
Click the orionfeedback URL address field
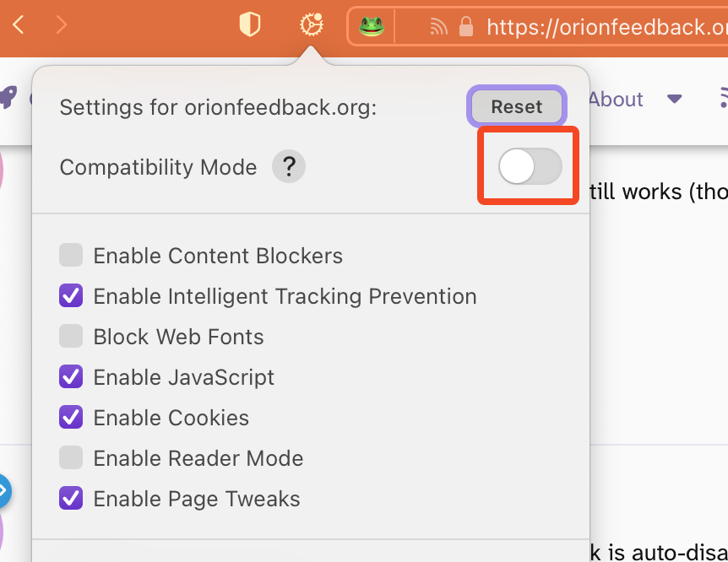[604, 28]
